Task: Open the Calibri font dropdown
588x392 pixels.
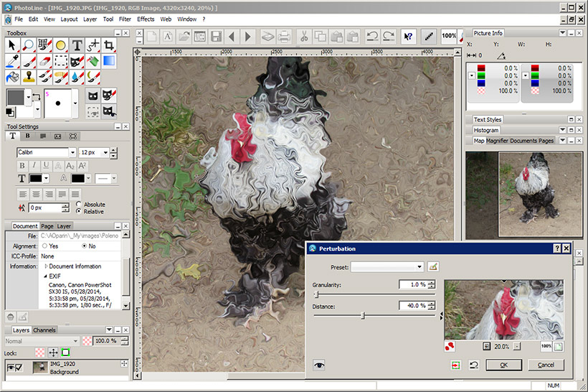Action: [x=72, y=152]
